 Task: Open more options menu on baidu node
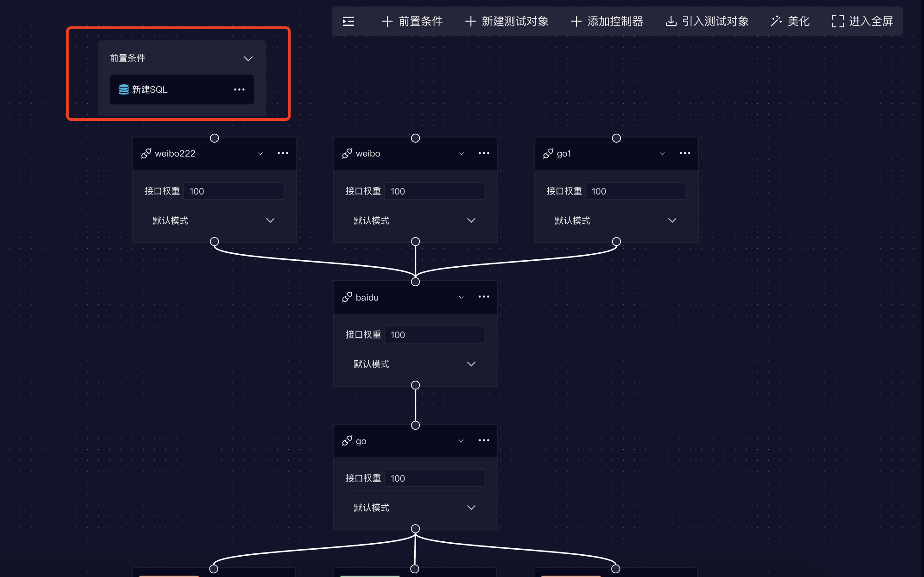tap(484, 297)
